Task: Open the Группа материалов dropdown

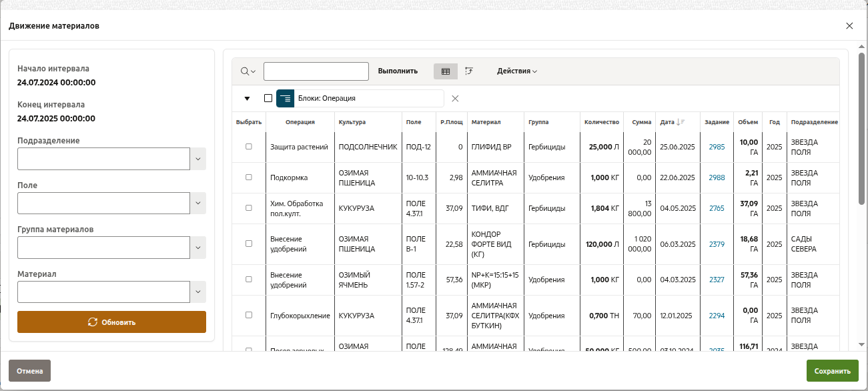Action: (198, 248)
